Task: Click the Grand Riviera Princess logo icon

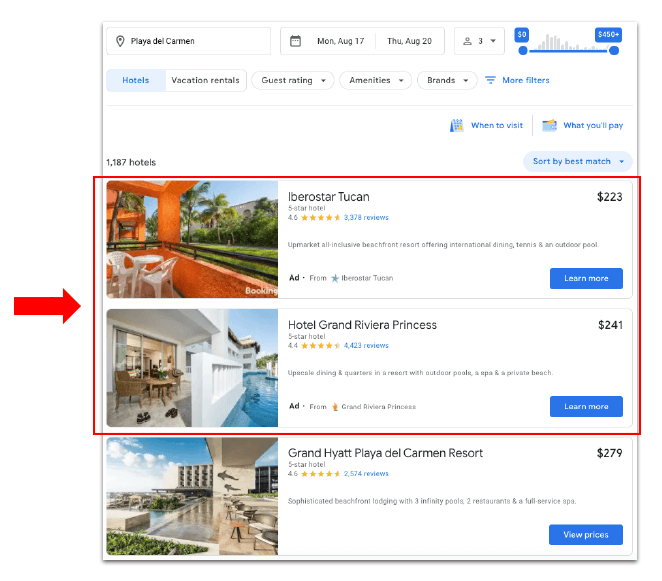Action: (335, 407)
